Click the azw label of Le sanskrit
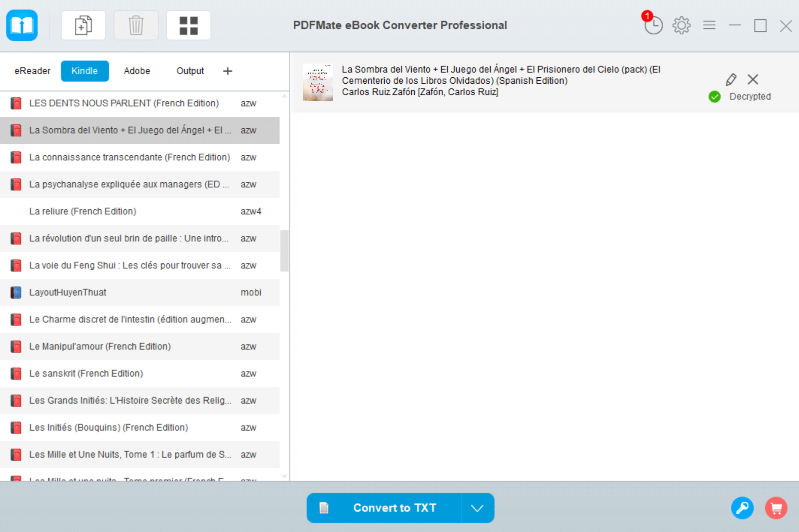 [248, 374]
